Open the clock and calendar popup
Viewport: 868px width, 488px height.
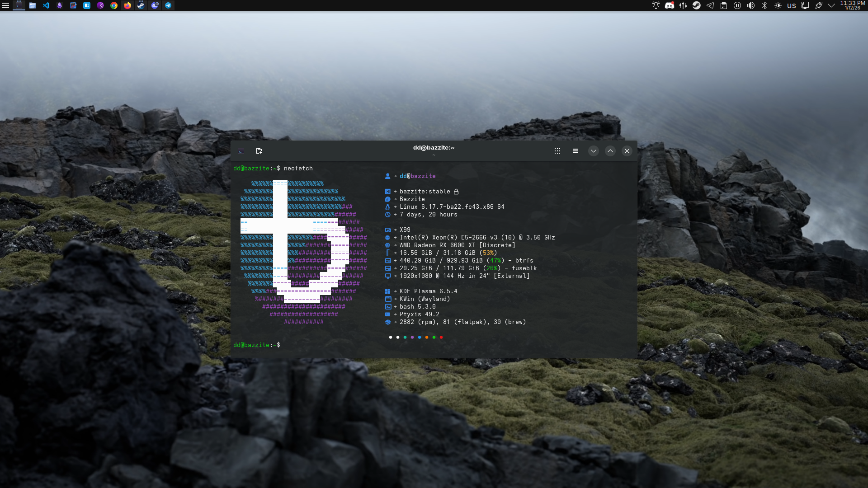tap(853, 5)
